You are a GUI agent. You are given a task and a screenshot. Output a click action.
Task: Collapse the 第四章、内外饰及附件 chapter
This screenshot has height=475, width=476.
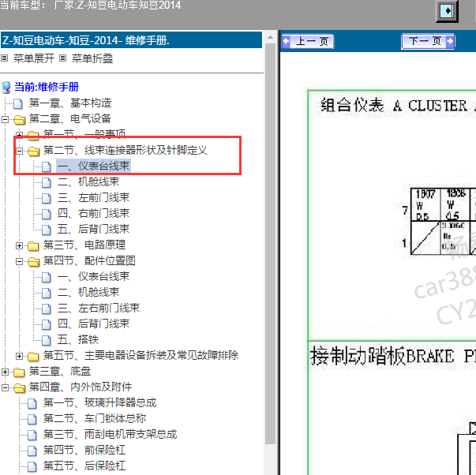click(6, 387)
